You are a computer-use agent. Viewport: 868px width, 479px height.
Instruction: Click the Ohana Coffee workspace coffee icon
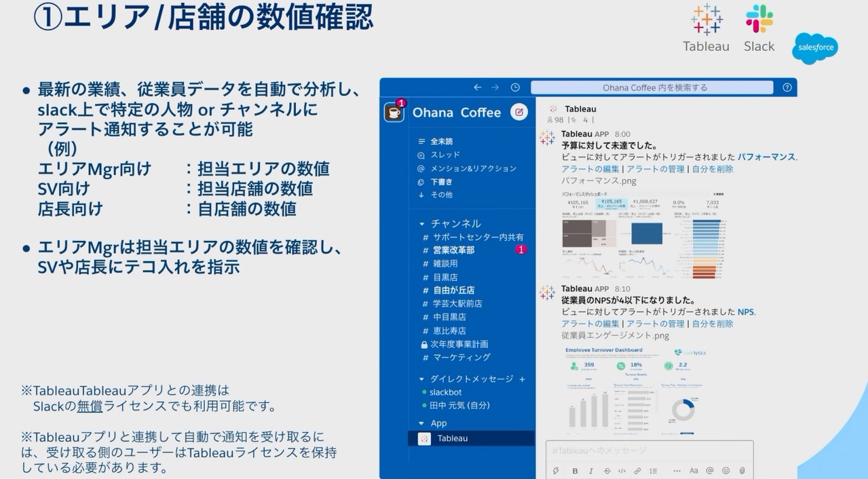coord(394,113)
